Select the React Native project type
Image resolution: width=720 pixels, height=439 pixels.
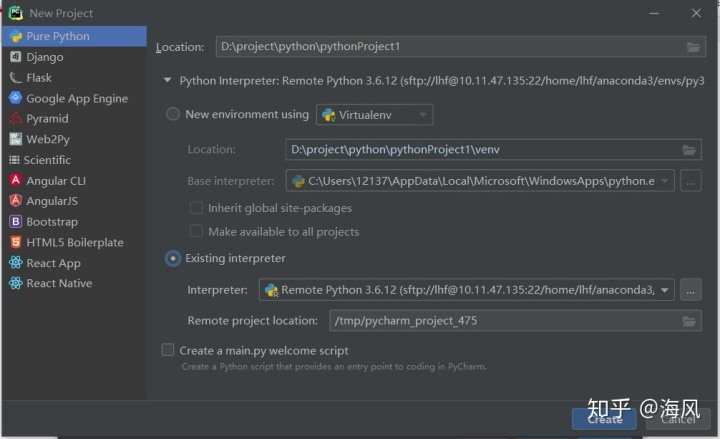click(74, 283)
